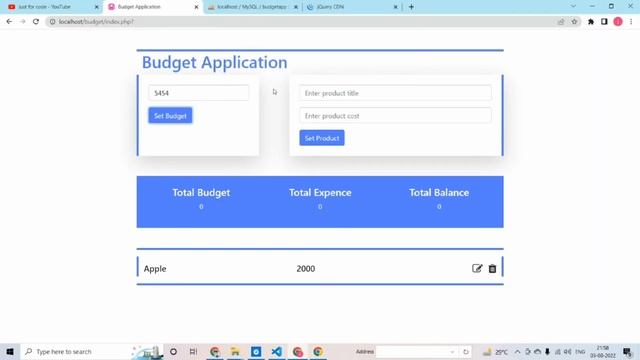Toggle the browser side panel icon
The height and width of the screenshot is (360, 640).
click(x=604, y=22)
